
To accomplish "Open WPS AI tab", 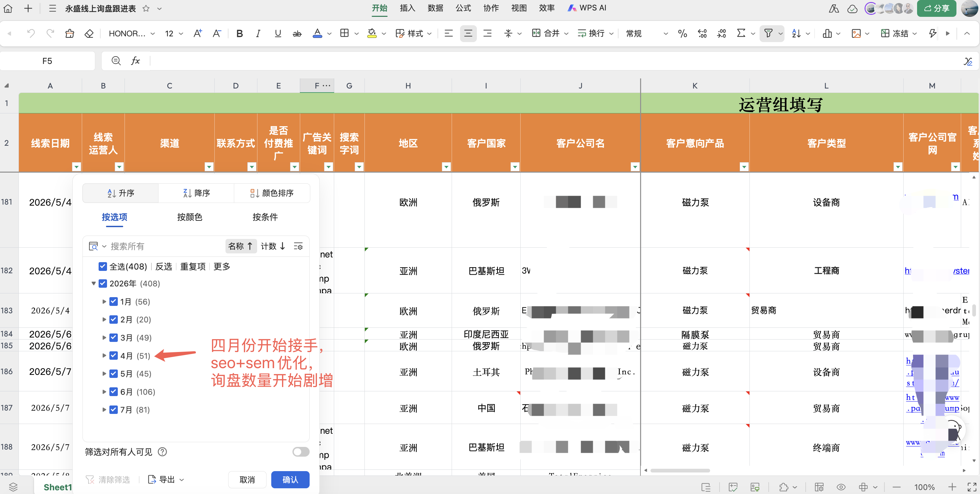I will coord(587,8).
